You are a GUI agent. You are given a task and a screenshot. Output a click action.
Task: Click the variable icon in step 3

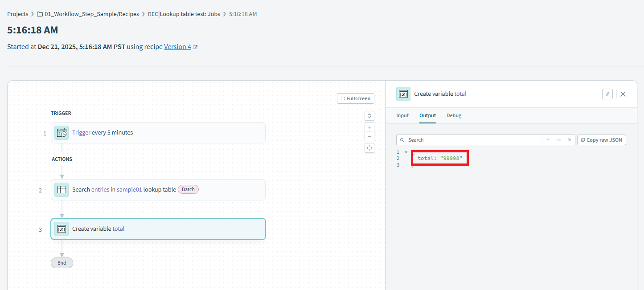[x=62, y=229]
